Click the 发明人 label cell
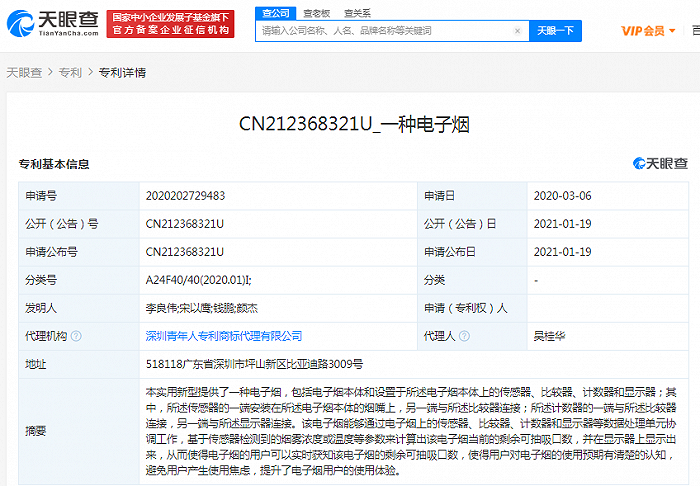The image size is (700, 486). 79,308
